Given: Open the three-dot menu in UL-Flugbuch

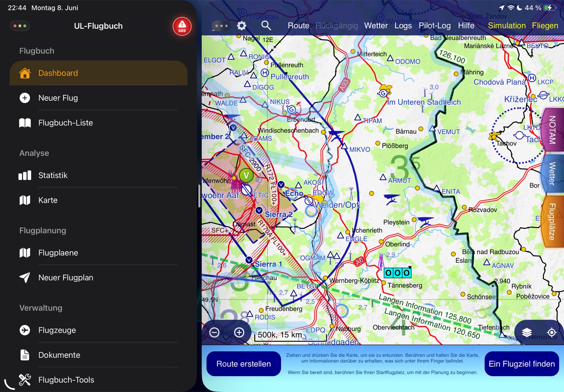Looking at the screenshot, I should coord(20,26).
